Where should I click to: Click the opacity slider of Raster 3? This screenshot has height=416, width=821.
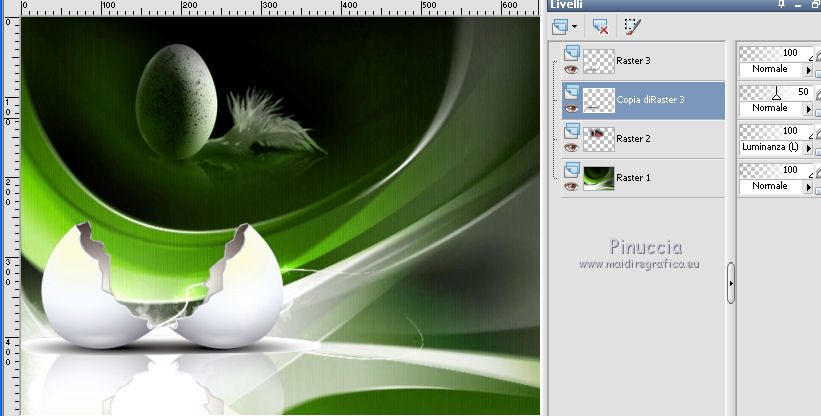(x=776, y=53)
